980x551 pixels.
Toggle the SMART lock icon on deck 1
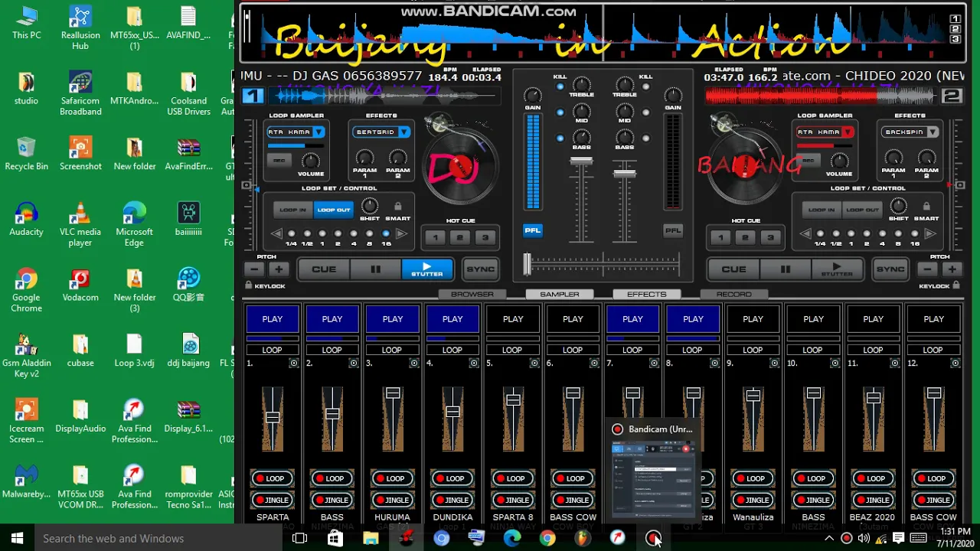pyautogui.click(x=397, y=207)
